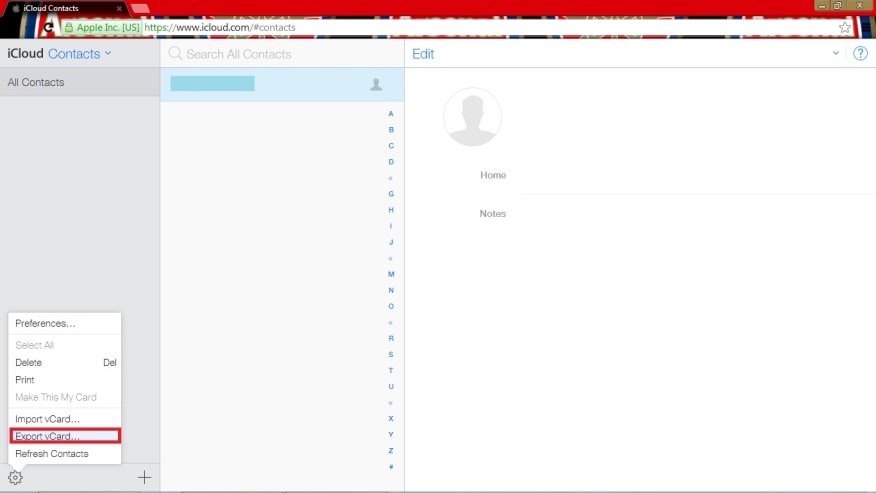Jump to letter G in index
The image size is (876, 493).
coord(391,194)
